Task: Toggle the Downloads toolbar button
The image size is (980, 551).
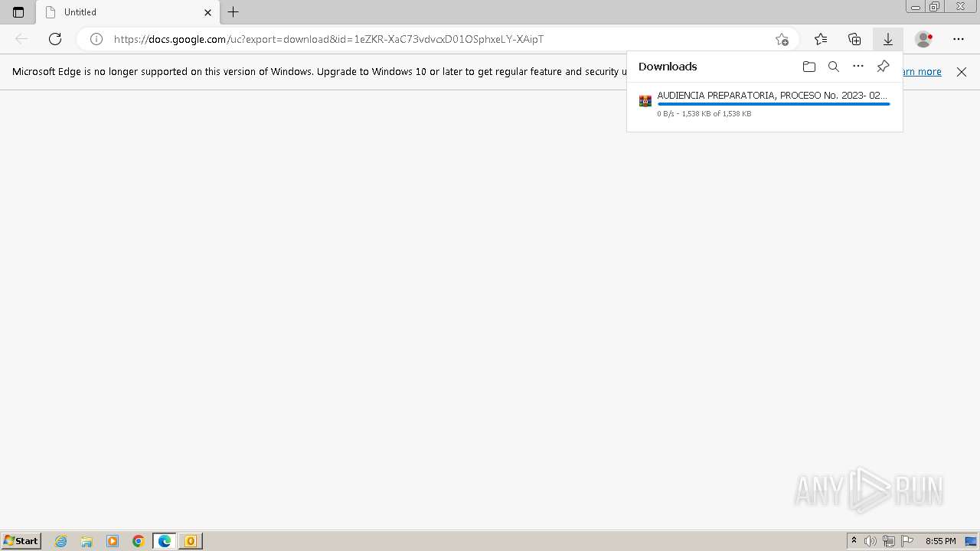Action: pyautogui.click(x=888, y=39)
